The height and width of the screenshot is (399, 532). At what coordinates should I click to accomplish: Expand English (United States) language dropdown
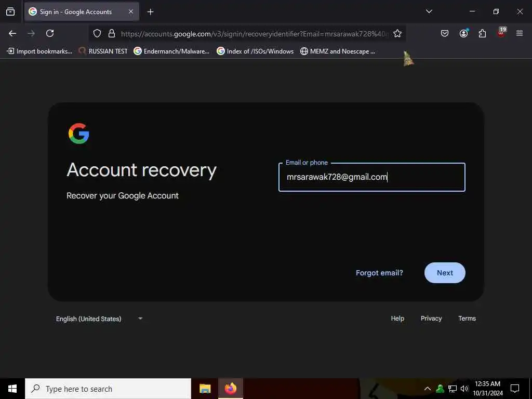tap(99, 318)
